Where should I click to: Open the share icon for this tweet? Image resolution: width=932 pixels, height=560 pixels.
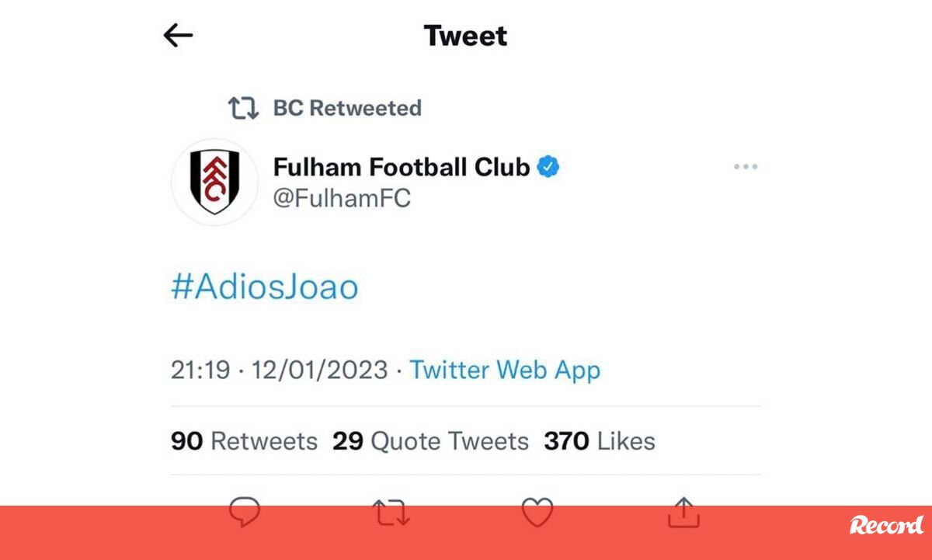point(684,513)
